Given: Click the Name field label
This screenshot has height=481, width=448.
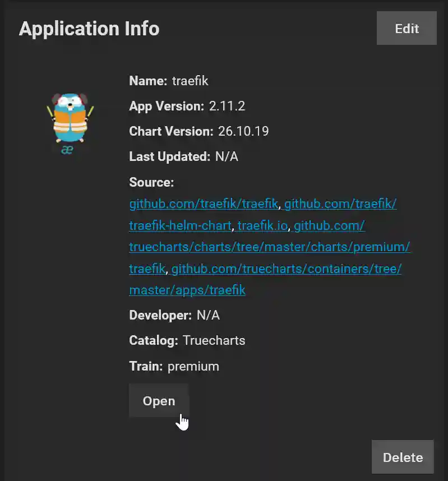Looking at the screenshot, I should coord(147,81).
